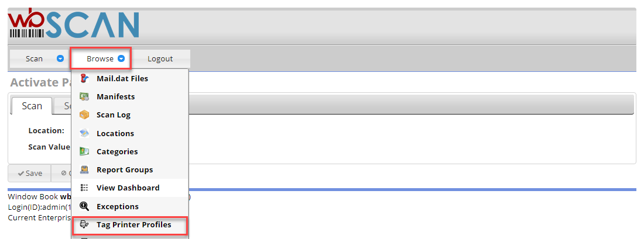The width and height of the screenshot is (644, 239).
Task: Click the Locations icon
Action: click(x=84, y=133)
